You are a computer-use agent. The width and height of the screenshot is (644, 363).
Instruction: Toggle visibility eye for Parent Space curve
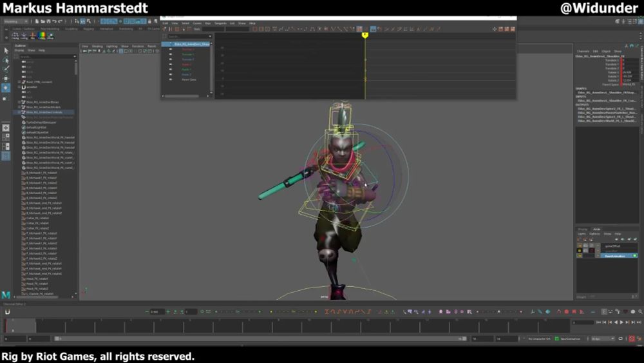point(171,80)
